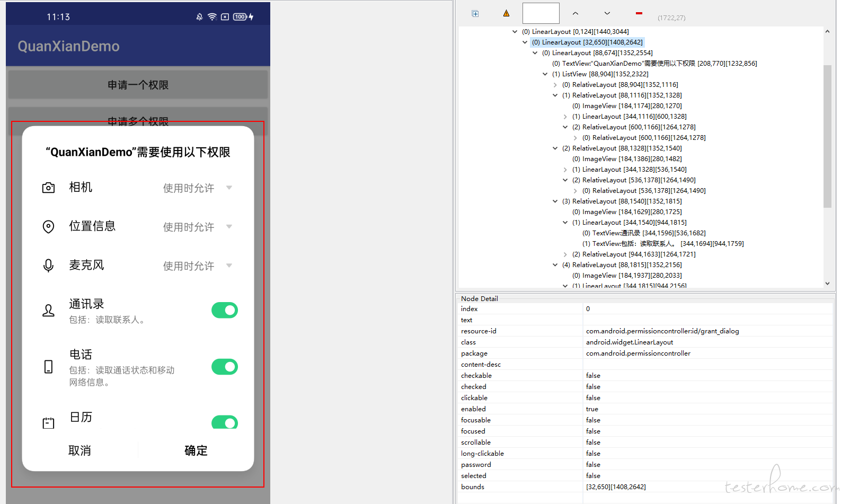Click the 位置信息 permission label
The height and width of the screenshot is (504, 841).
pos(92,226)
